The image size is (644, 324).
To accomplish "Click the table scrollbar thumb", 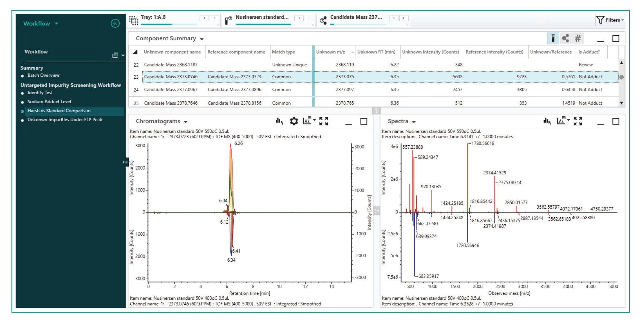I will [621, 77].
